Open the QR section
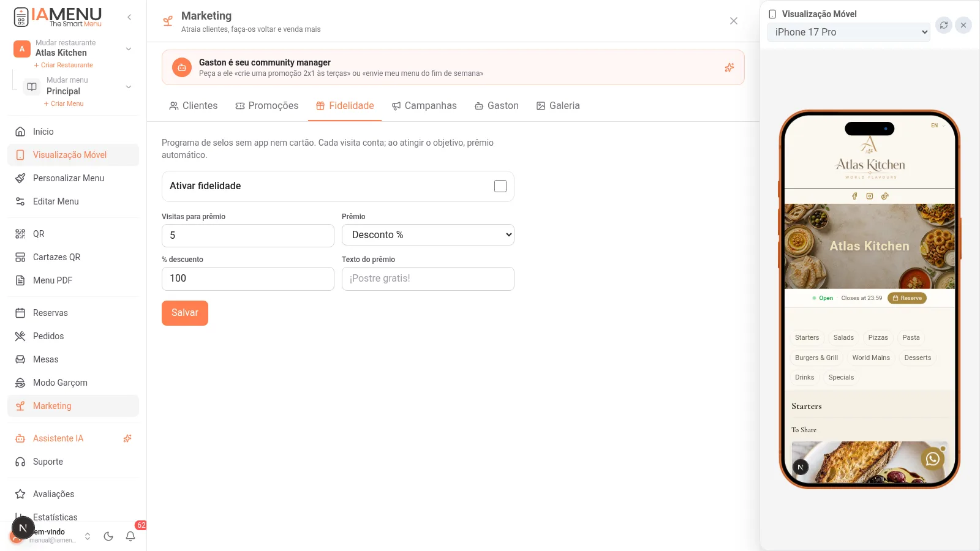This screenshot has width=980, height=551. [x=73, y=234]
